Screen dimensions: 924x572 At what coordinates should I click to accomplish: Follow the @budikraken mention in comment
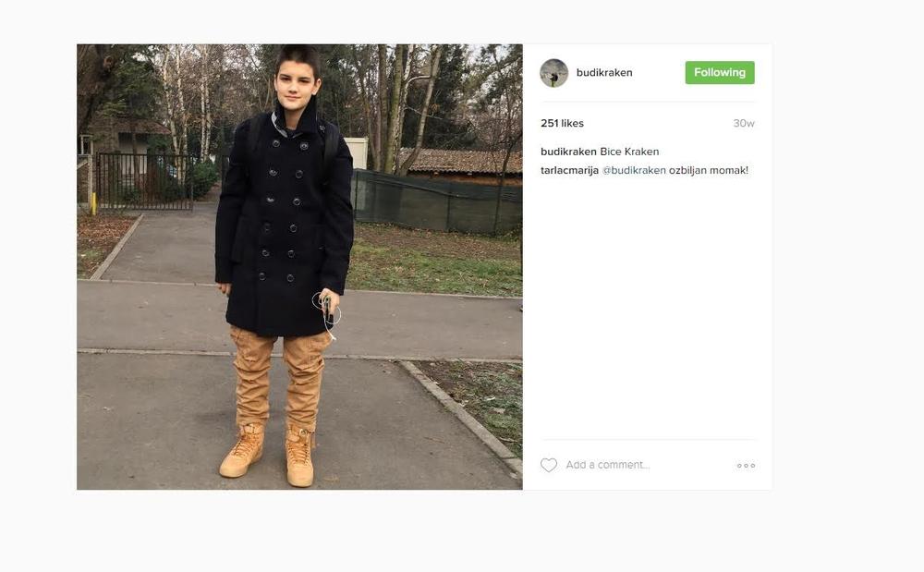tap(634, 170)
